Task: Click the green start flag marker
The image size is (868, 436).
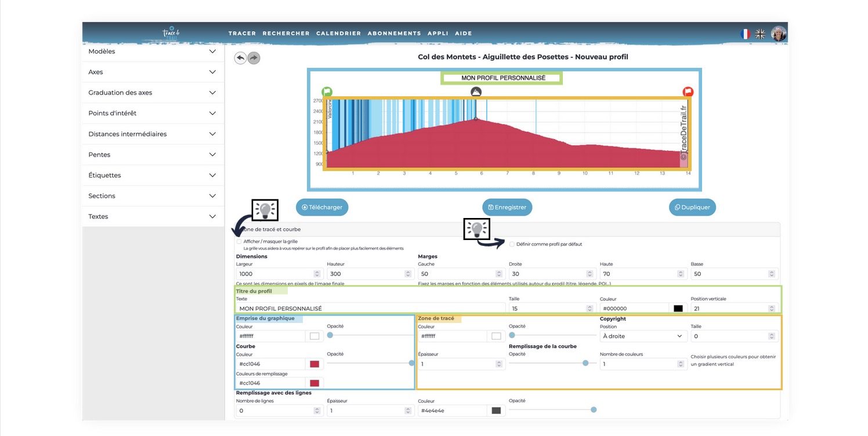Action: 327,92
